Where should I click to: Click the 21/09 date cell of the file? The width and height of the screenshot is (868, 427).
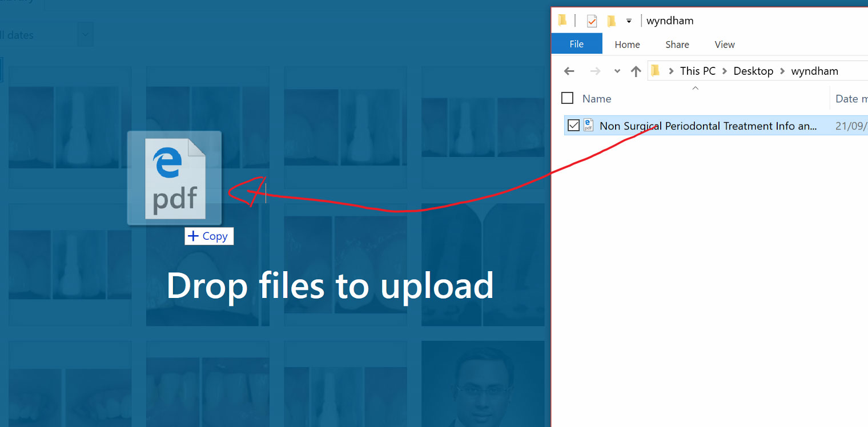click(x=851, y=126)
